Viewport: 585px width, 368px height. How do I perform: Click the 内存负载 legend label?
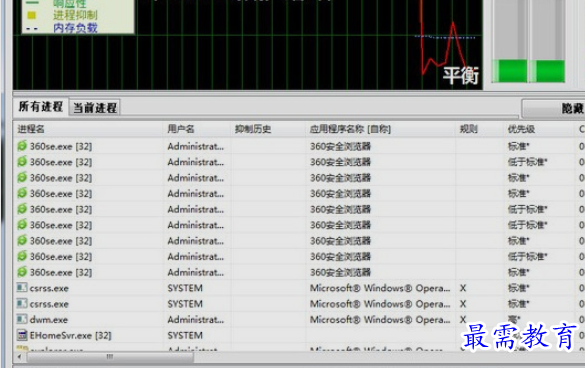point(75,28)
